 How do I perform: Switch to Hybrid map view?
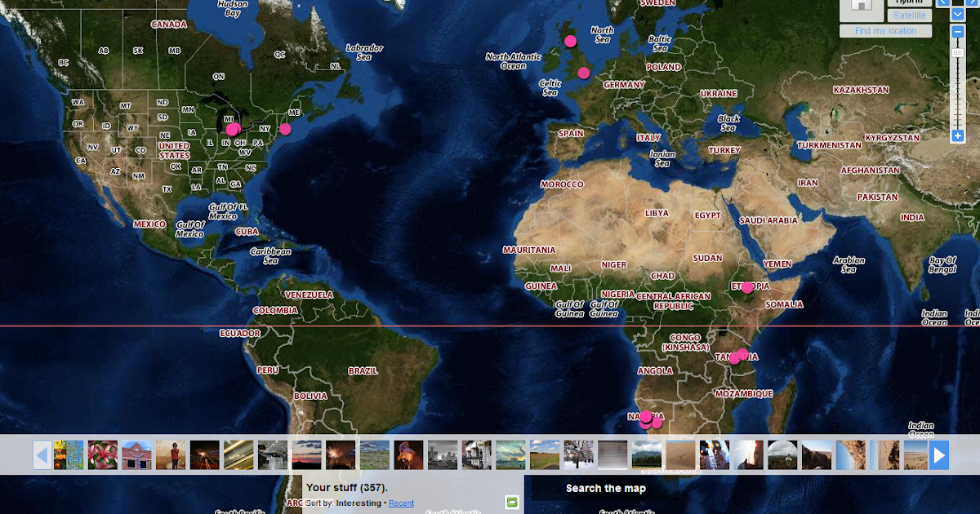[x=909, y=2]
